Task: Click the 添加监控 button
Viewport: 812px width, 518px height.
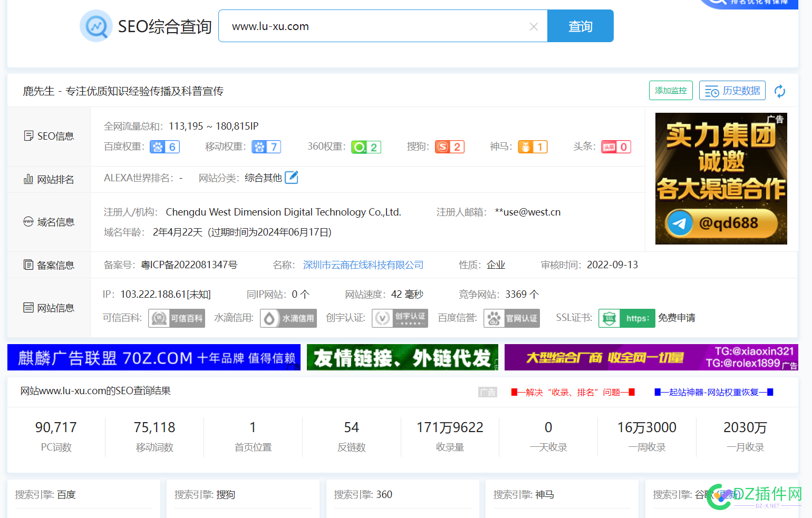Action: pos(671,91)
